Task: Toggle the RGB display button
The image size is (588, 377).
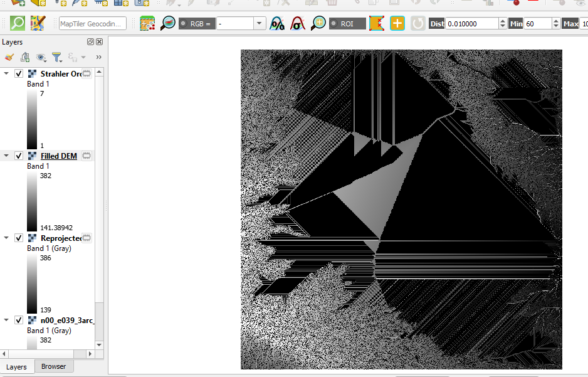Action: pyautogui.click(x=196, y=24)
